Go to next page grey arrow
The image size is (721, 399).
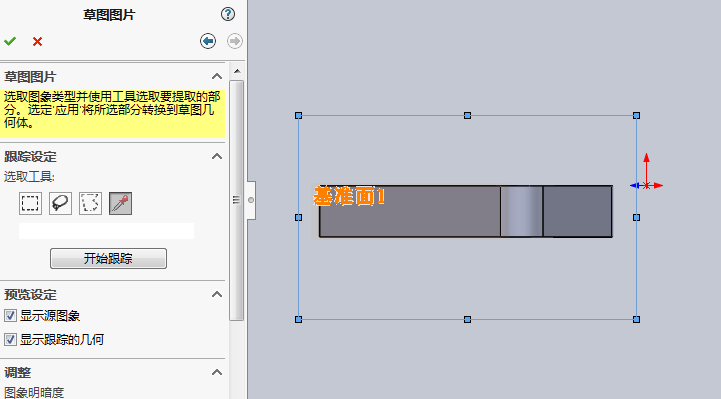(x=235, y=41)
